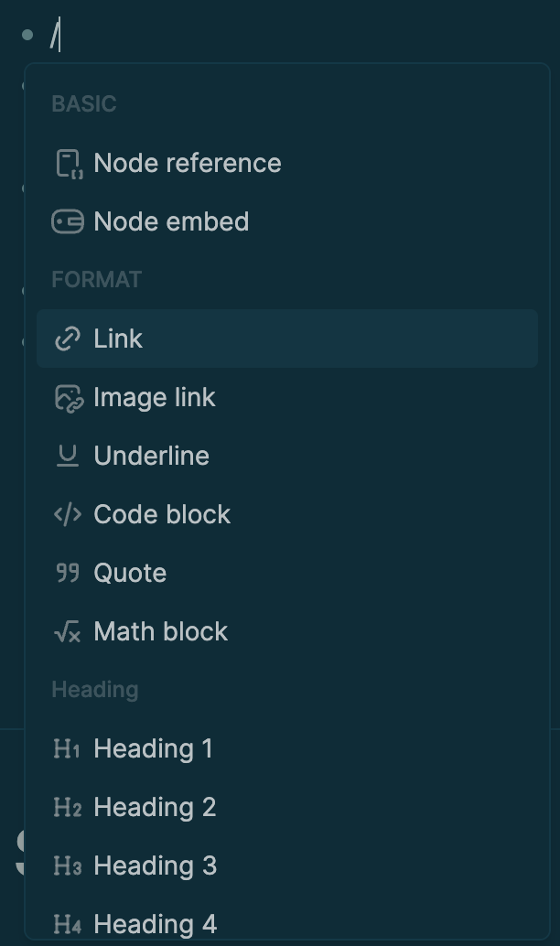Screen dimensions: 560x946
Task: Select Node reference menu entry
Action: click(188, 163)
